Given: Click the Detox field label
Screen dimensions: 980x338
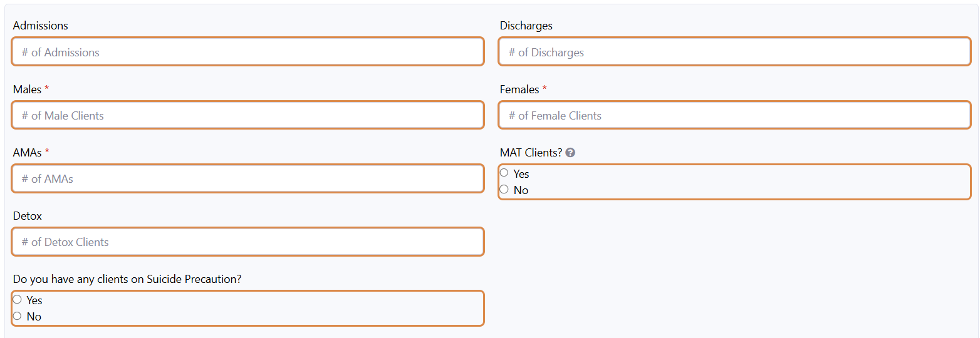Looking at the screenshot, I should coord(27,216).
